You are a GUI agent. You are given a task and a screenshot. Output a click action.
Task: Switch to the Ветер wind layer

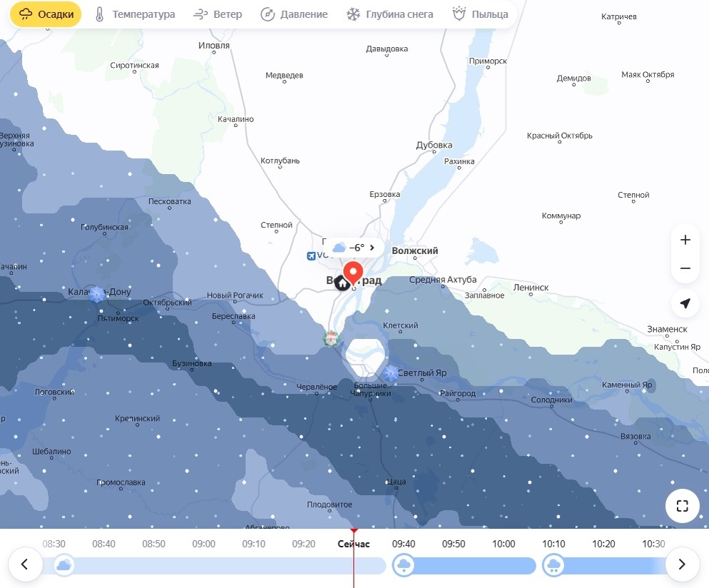[x=218, y=14]
